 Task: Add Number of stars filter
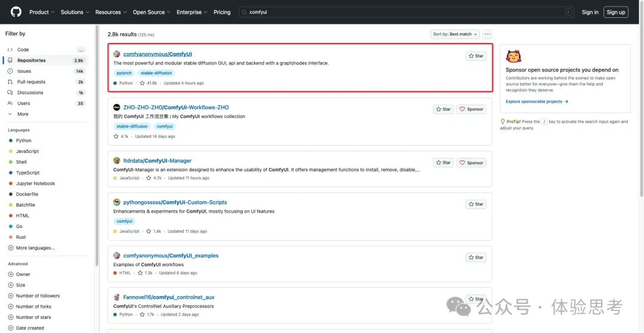[x=30, y=318]
